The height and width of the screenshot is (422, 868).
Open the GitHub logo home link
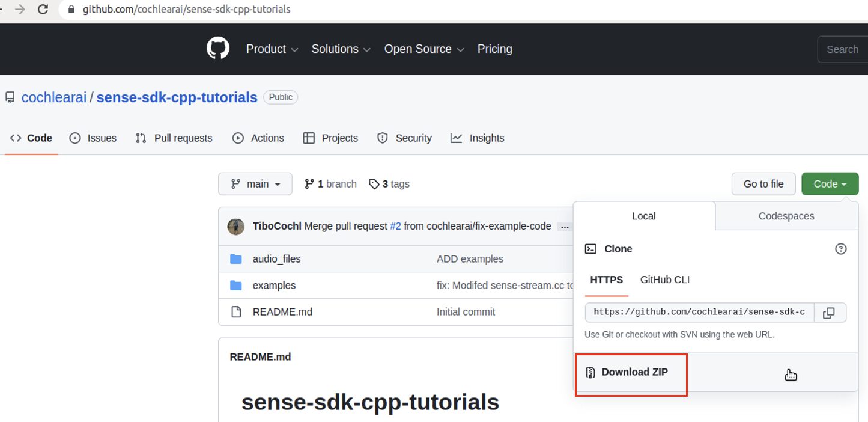pos(218,49)
